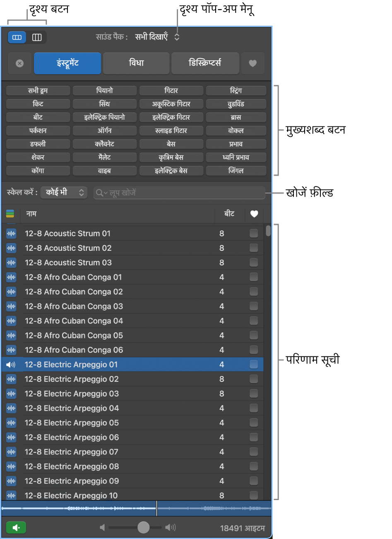Viewport: 392px width, 539px height.
Task: Click जिंगल keyword button
Action: [x=236, y=171]
